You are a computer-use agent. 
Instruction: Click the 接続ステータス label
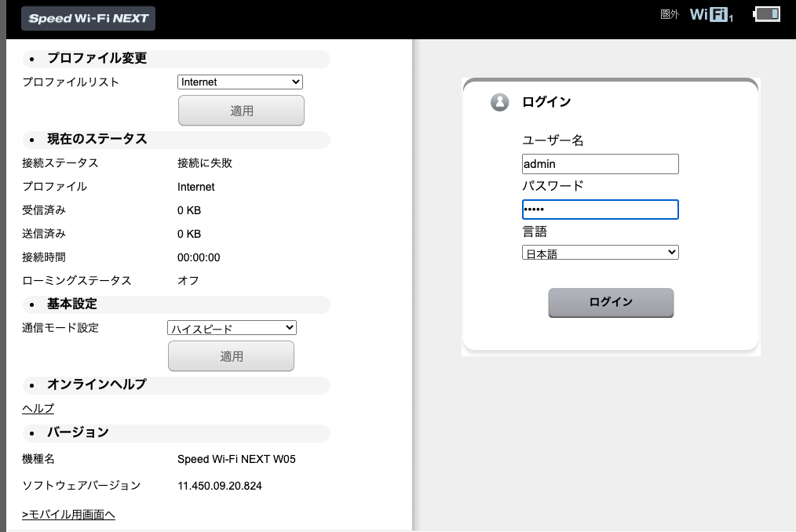pos(60,163)
